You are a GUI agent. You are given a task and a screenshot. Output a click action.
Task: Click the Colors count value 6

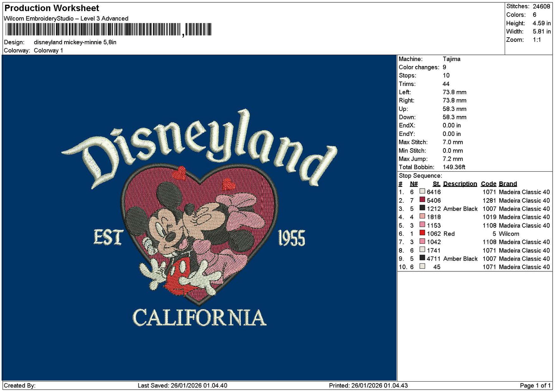(534, 15)
